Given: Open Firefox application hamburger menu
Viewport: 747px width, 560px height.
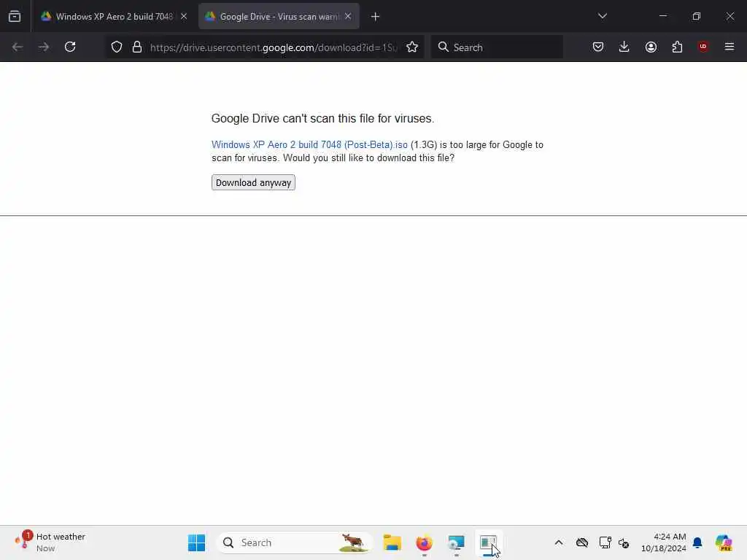Looking at the screenshot, I should pos(729,47).
